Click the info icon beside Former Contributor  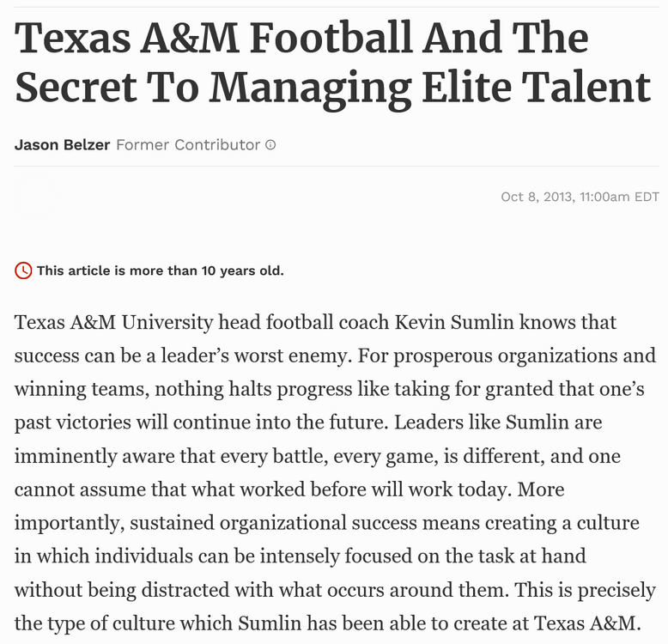coord(270,145)
